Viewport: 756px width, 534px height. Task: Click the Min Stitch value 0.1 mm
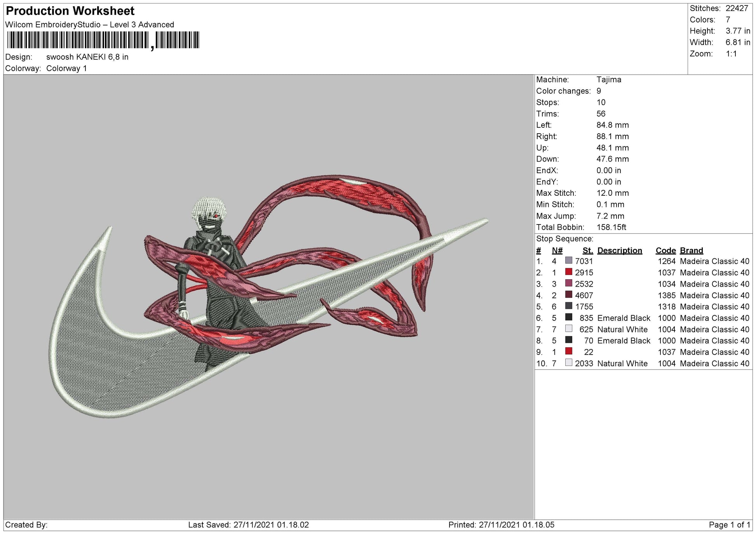click(x=610, y=204)
